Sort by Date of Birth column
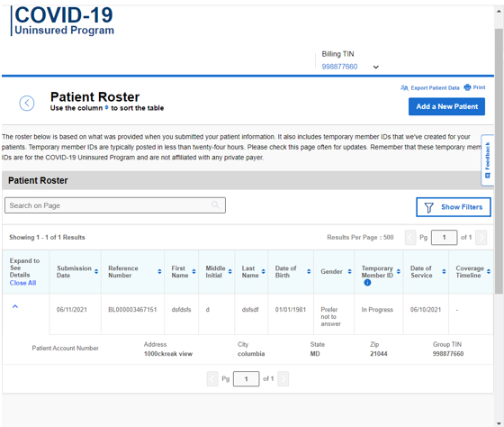The height and width of the screenshot is (427, 504). (x=309, y=271)
